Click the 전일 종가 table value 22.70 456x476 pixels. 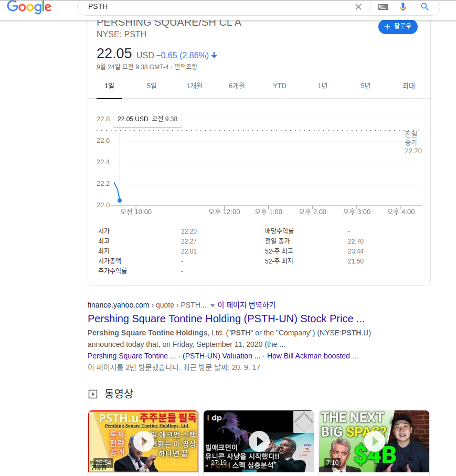pyautogui.click(x=355, y=241)
